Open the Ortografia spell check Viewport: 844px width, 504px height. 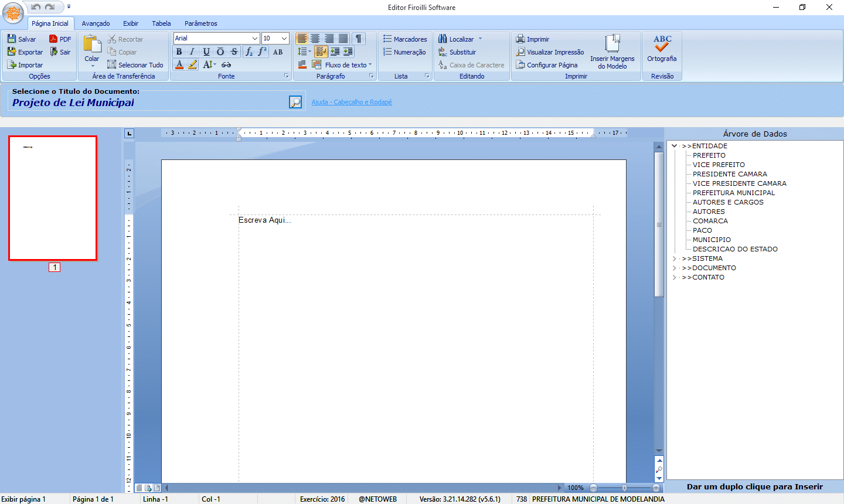pyautogui.click(x=662, y=48)
